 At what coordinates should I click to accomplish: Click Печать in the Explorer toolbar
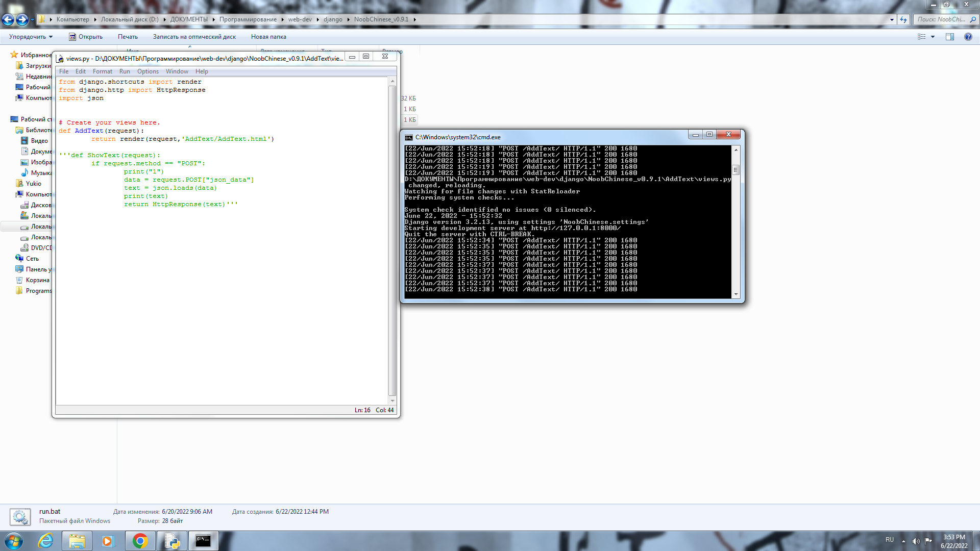128,37
